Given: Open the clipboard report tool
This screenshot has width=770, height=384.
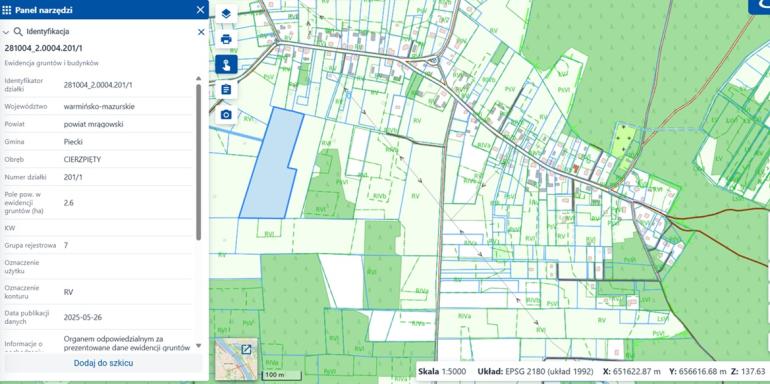Looking at the screenshot, I should tap(226, 89).
